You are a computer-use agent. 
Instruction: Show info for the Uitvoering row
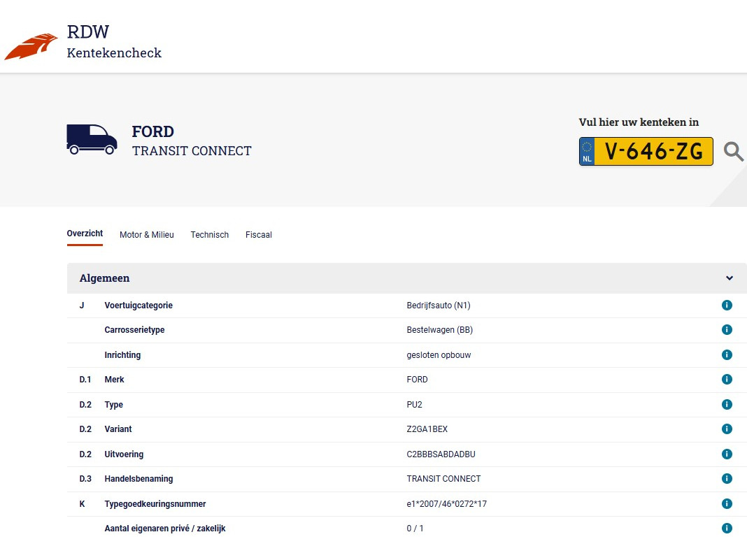[x=727, y=454]
